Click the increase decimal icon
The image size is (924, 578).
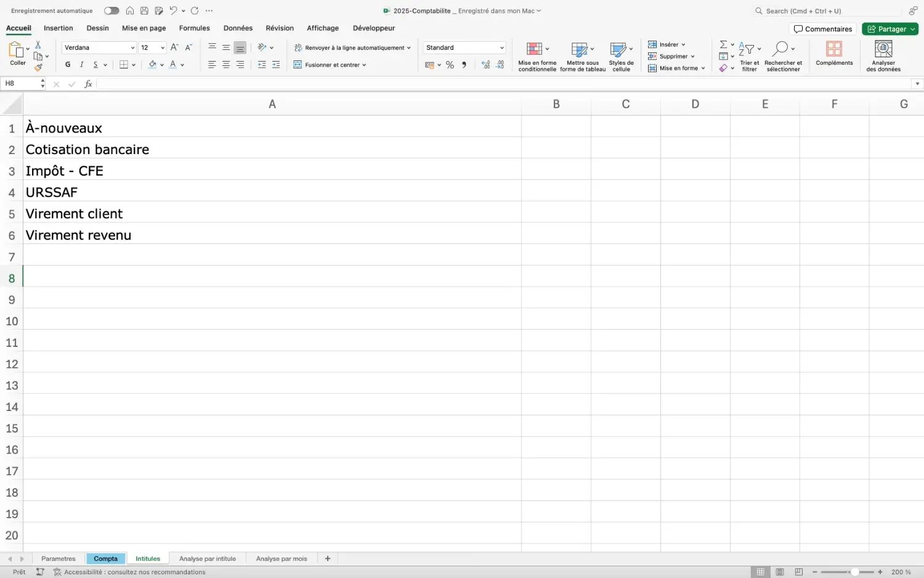485,65
